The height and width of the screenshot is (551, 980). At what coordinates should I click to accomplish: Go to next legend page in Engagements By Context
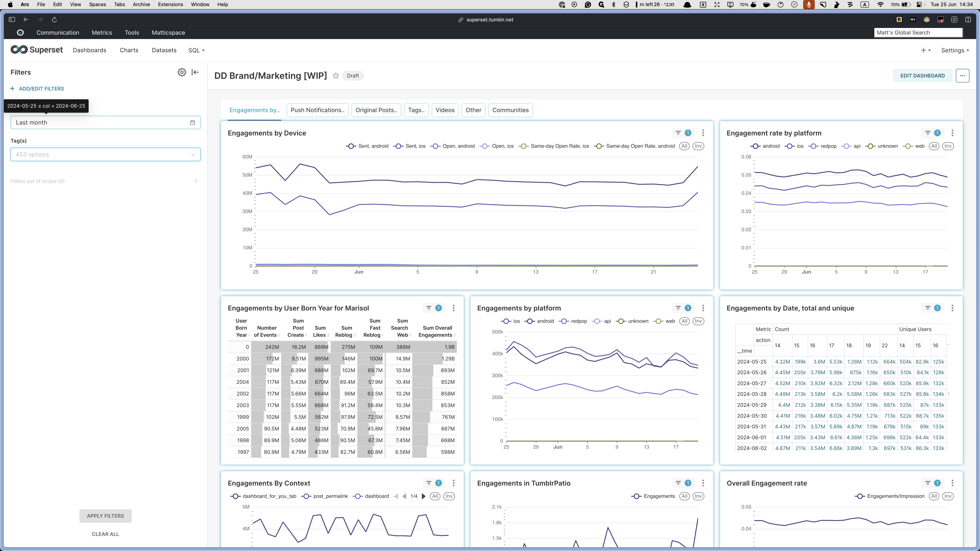(424, 496)
